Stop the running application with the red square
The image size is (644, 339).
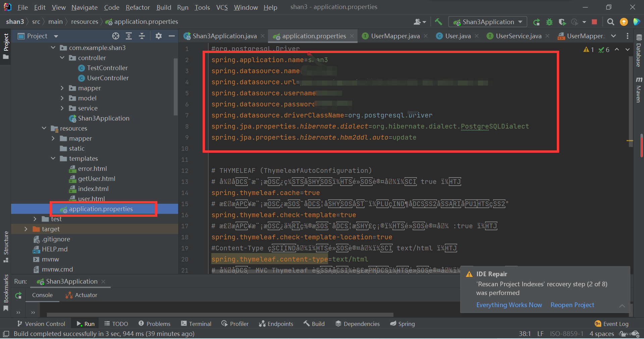(x=594, y=22)
